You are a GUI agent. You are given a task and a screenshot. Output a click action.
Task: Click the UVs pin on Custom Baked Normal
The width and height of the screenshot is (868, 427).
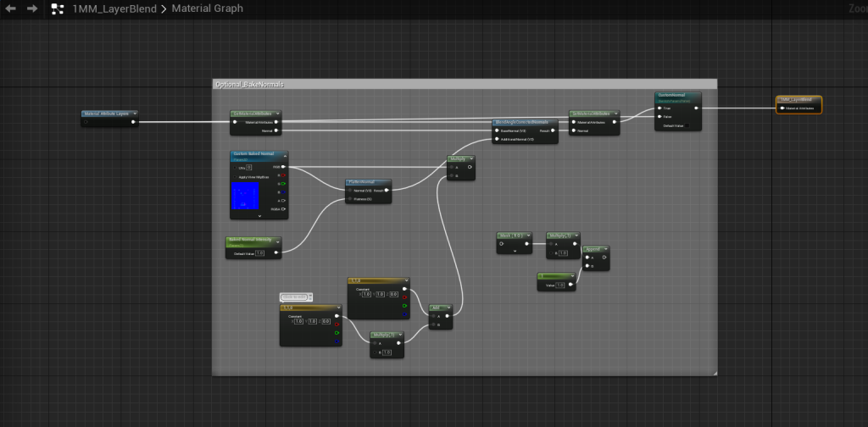coord(236,167)
